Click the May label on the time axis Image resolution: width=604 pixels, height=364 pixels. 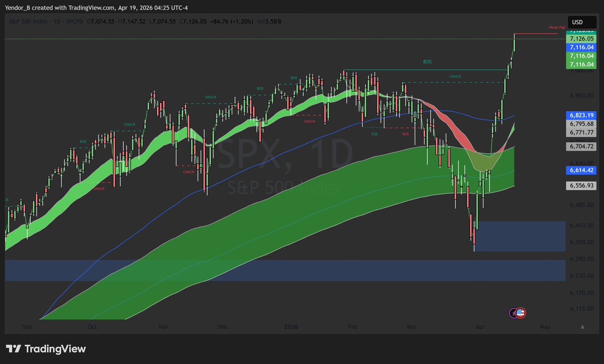coord(545,327)
